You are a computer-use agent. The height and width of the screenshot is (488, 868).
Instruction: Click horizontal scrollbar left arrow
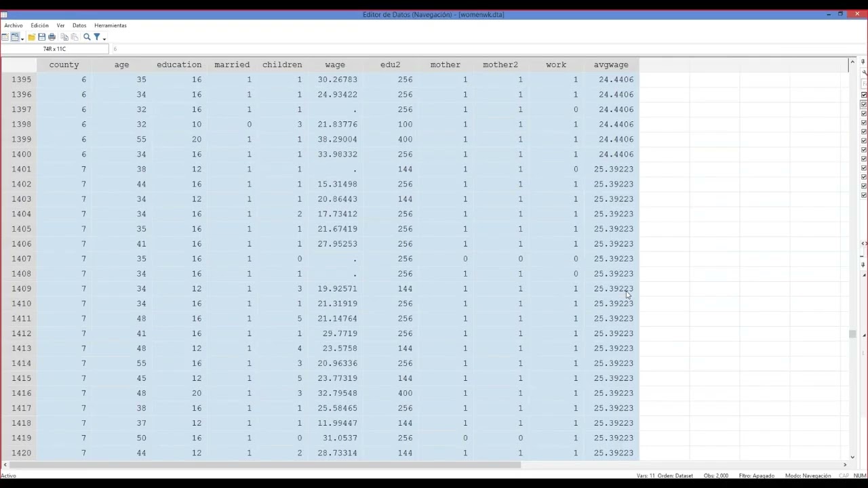point(5,465)
